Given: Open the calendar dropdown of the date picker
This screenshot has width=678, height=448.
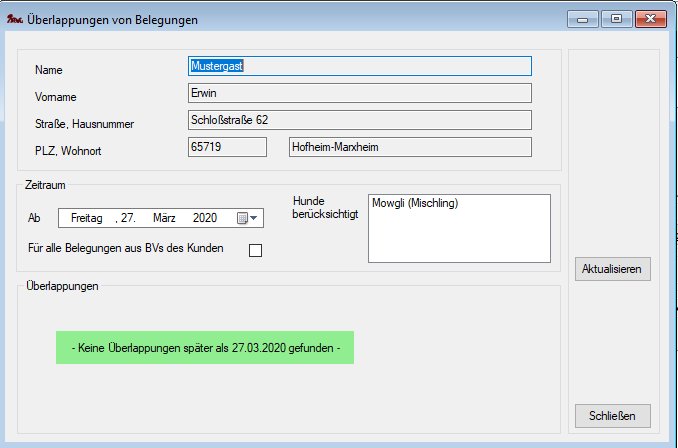Looking at the screenshot, I should (247, 218).
